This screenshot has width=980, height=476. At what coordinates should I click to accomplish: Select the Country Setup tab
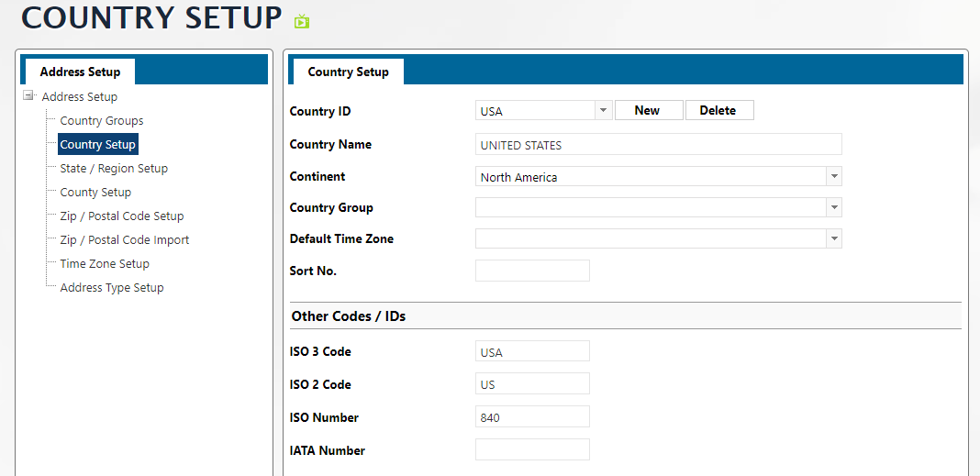click(x=348, y=72)
